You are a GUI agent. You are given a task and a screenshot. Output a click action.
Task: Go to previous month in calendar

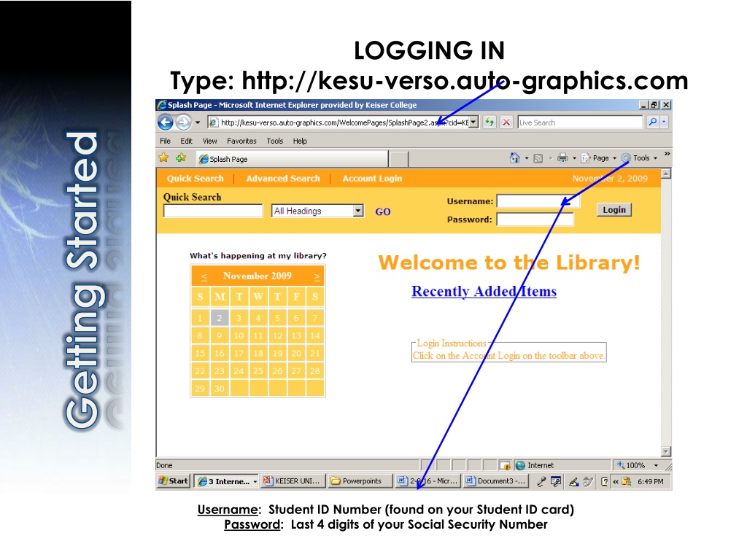pos(204,276)
